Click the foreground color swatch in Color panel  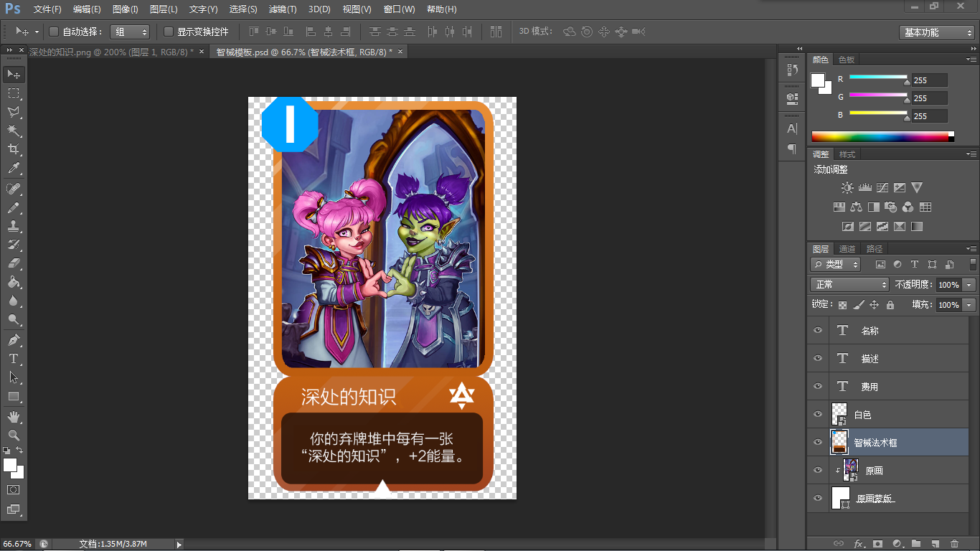tap(818, 80)
